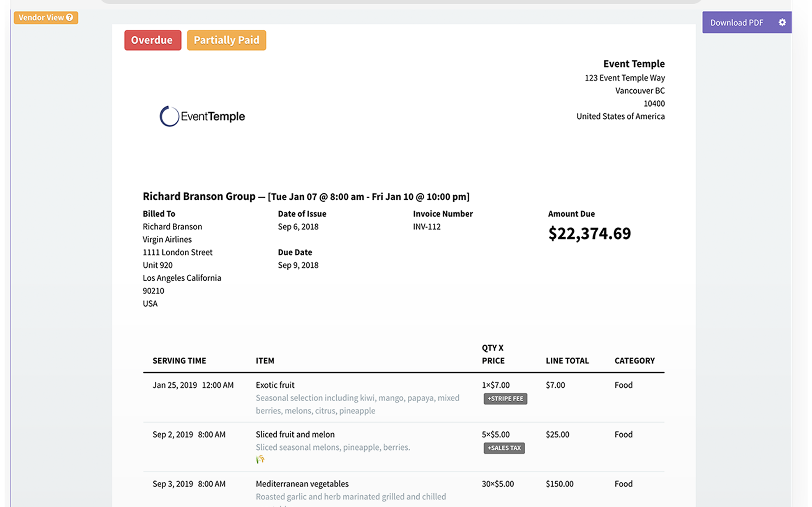Select the red Overdue status badge
Image resolution: width=812 pixels, height=507 pixels.
point(152,40)
